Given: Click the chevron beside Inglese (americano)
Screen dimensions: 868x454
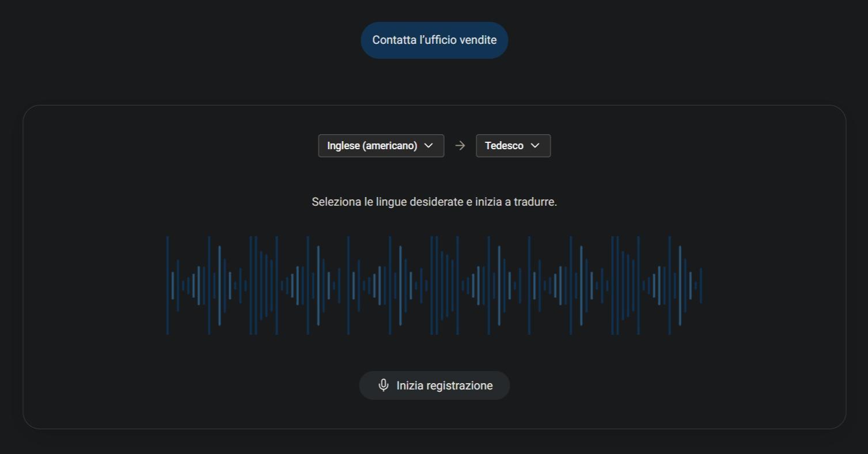Looking at the screenshot, I should tap(429, 146).
